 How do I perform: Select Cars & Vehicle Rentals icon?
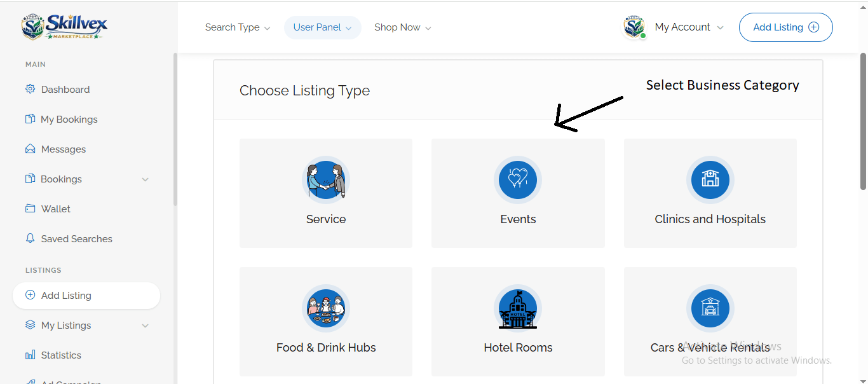pos(710,308)
